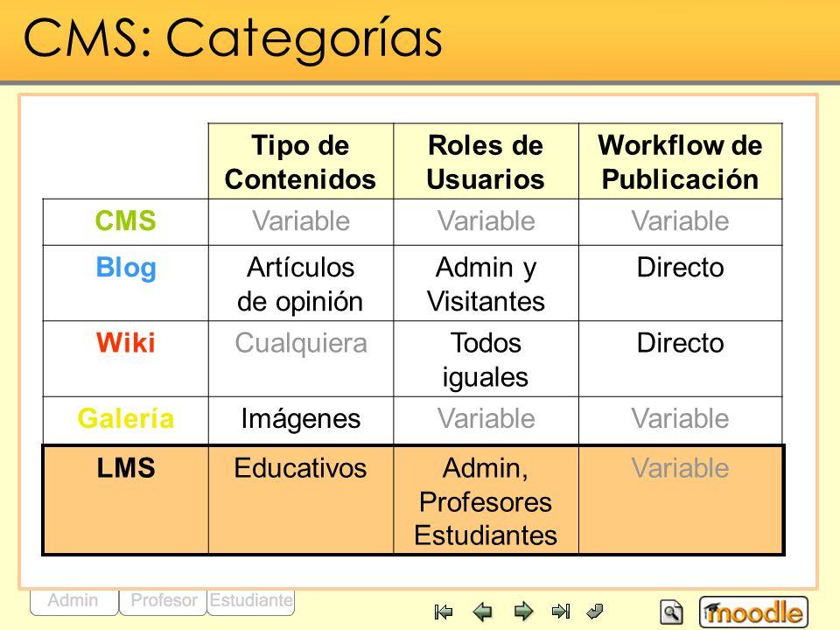This screenshot has height=630, width=840.
Task: Click 'Directo' in the Blog row
Action: [681, 268]
